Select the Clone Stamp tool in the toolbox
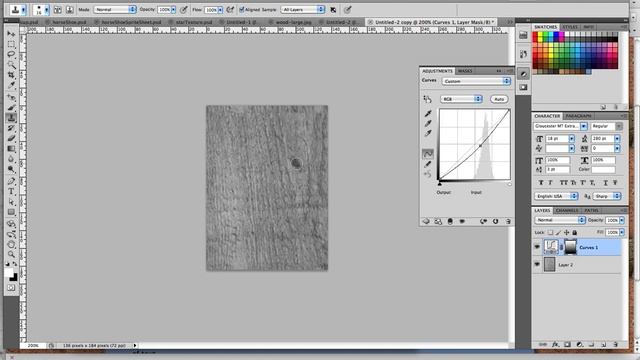640x360 pixels. click(x=11, y=118)
